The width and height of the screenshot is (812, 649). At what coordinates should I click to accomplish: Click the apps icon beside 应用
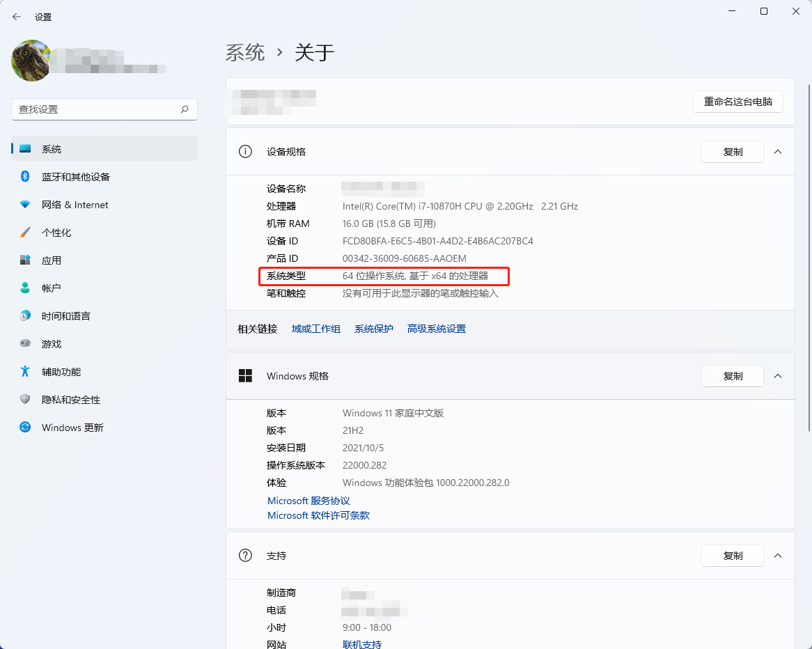[x=25, y=260]
